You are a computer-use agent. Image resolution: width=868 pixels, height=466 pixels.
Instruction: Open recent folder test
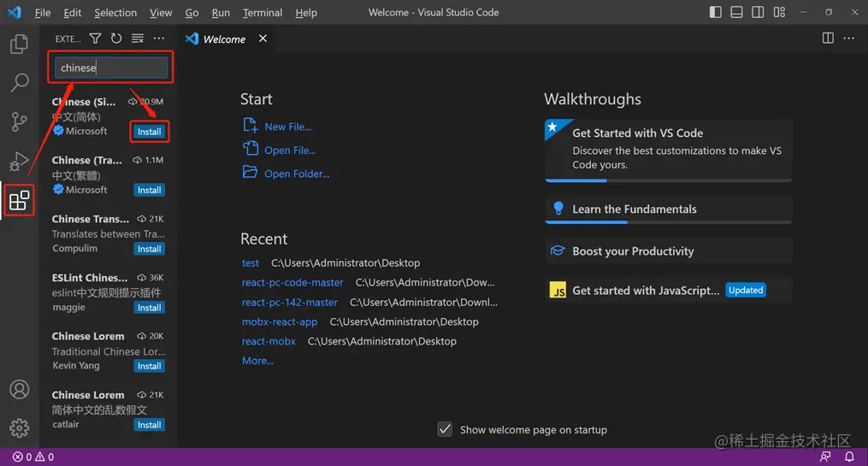[x=251, y=262]
